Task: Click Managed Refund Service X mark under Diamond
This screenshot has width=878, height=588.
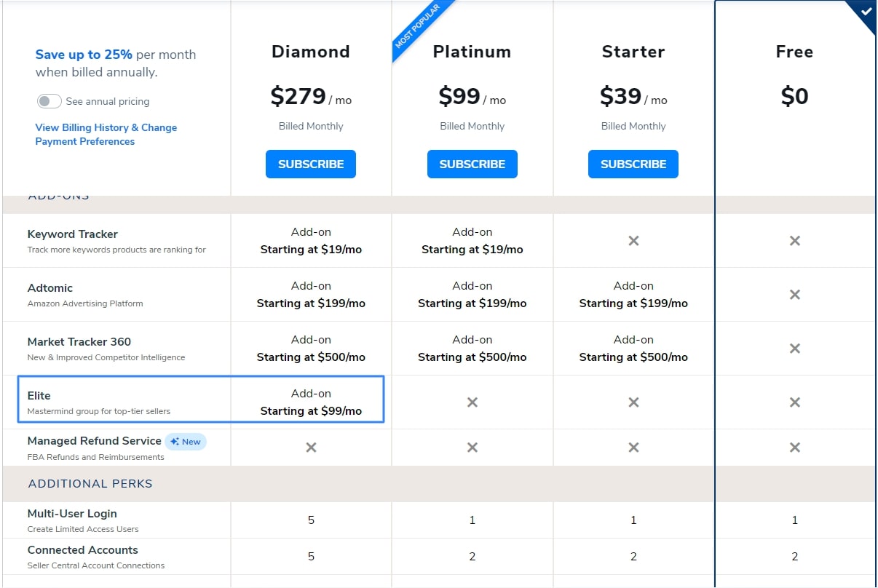Action: click(311, 448)
